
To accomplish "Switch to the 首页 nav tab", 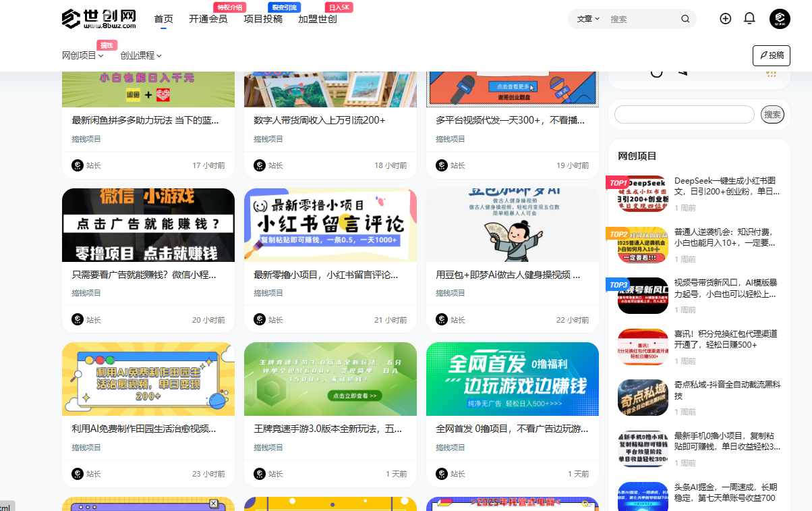I will coord(163,20).
